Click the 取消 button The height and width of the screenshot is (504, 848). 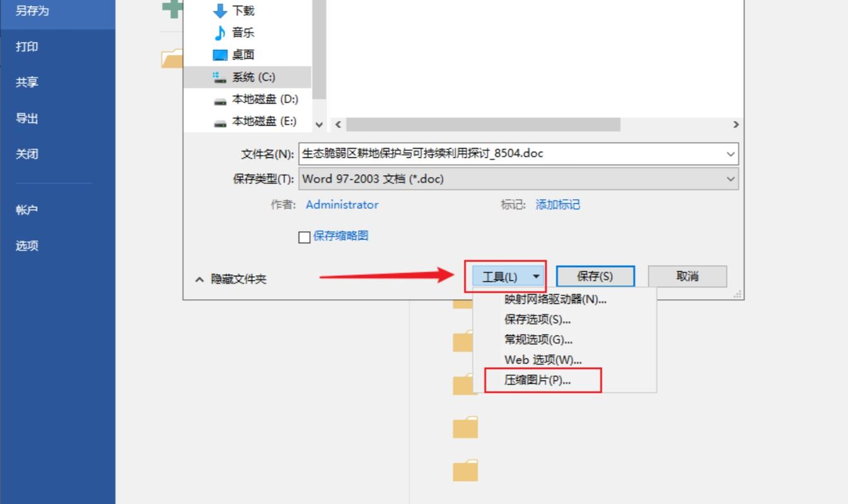pyautogui.click(x=687, y=277)
